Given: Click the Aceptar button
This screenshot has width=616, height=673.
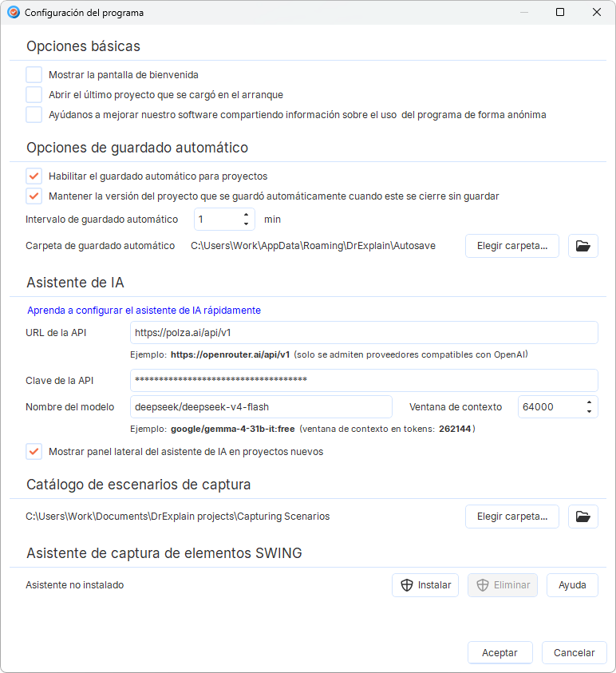Looking at the screenshot, I should coord(500,653).
